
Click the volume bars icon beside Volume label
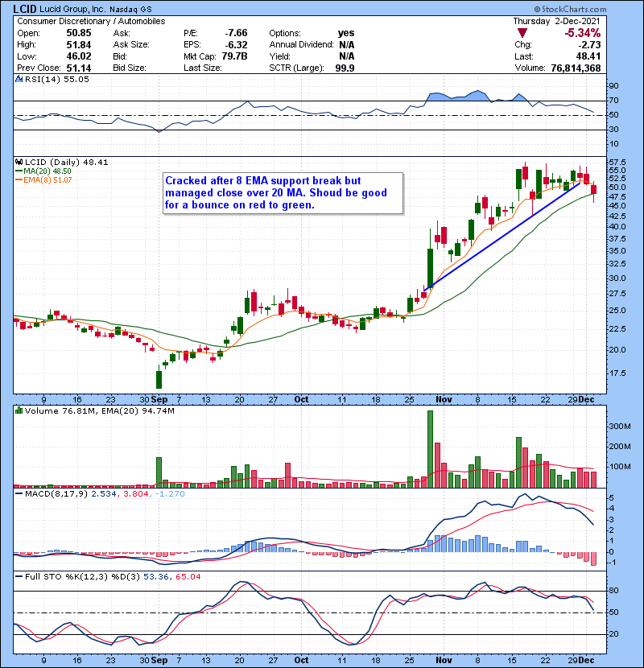click(x=19, y=411)
